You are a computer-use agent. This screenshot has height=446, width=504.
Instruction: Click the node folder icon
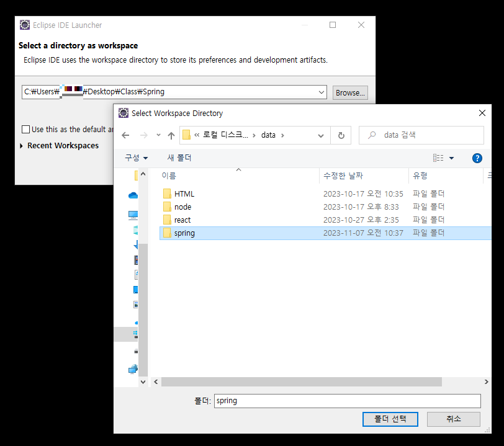[167, 207]
